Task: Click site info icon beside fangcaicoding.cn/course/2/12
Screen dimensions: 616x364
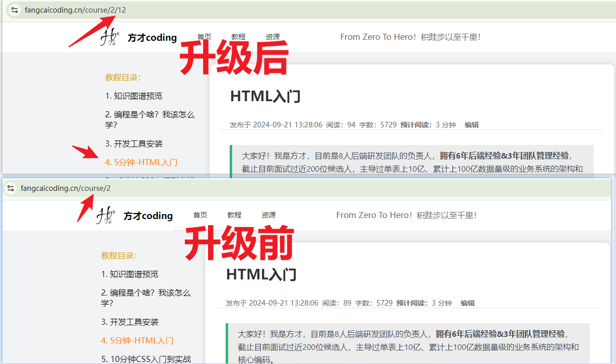Action: point(14,10)
